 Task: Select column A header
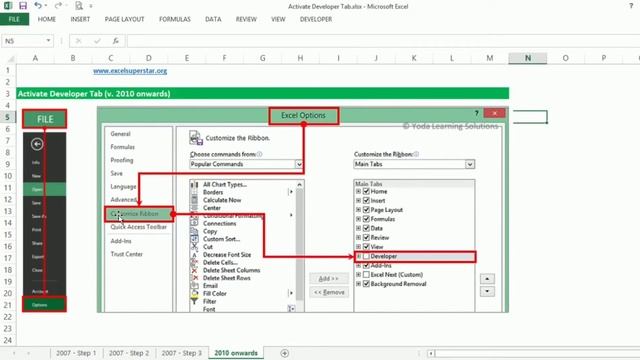tap(35, 58)
